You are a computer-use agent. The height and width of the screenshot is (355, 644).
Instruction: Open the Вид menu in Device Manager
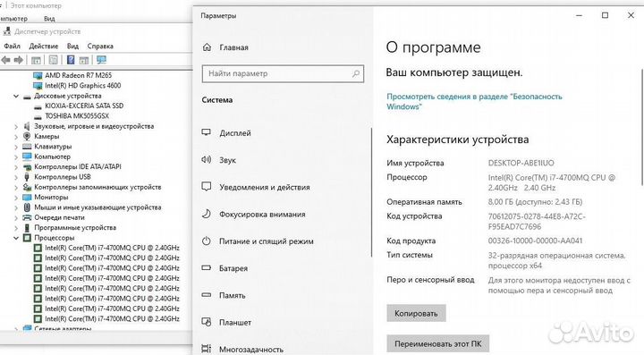coord(72,46)
